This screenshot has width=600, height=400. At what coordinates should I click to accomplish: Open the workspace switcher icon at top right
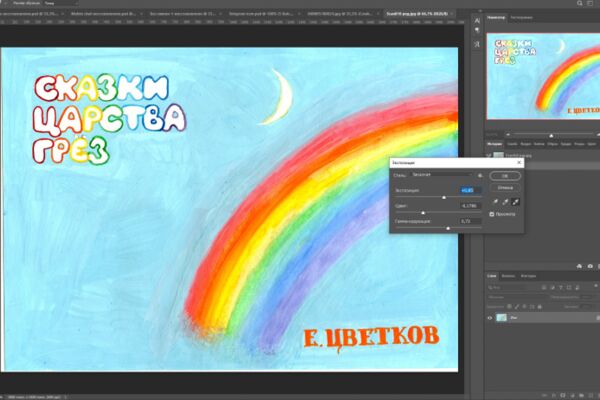point(590,3)
